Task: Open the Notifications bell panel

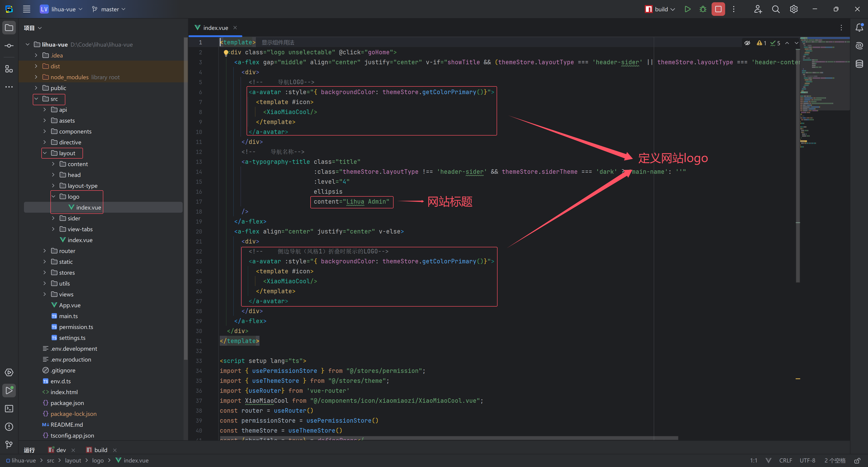Action: (x=859, y=28)
